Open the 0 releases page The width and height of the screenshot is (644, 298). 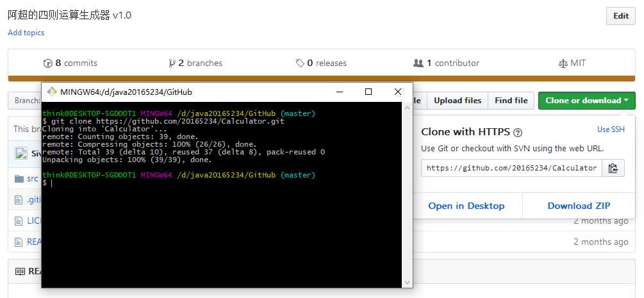[321, 63]
